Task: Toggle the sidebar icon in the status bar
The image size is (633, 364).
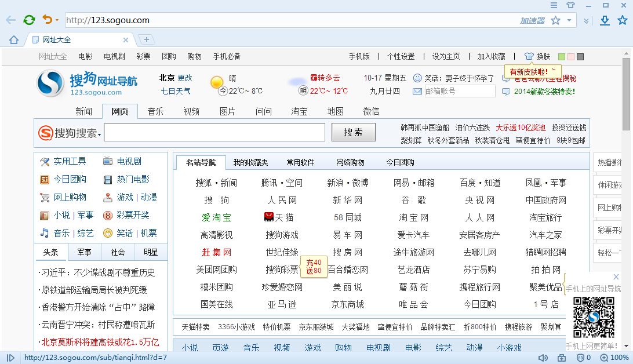Action: pos(11,358)
